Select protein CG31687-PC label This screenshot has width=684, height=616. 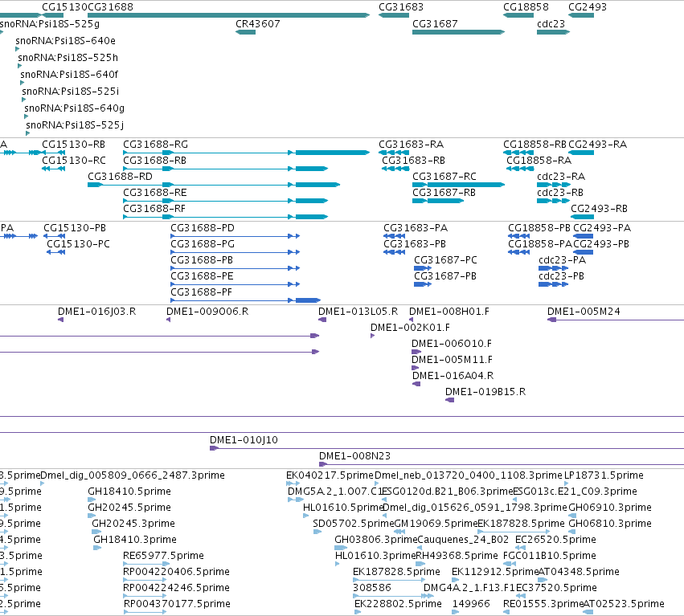[445, 260]
